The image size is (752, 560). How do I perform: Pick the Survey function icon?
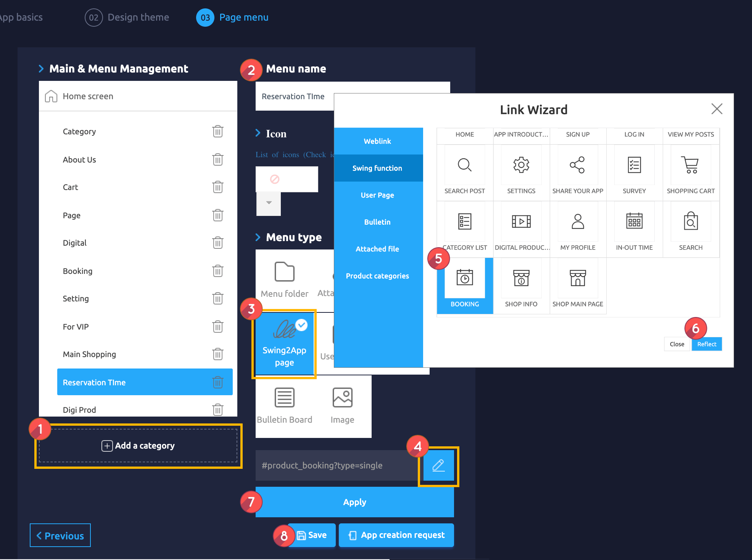click(x=634, y=166)
